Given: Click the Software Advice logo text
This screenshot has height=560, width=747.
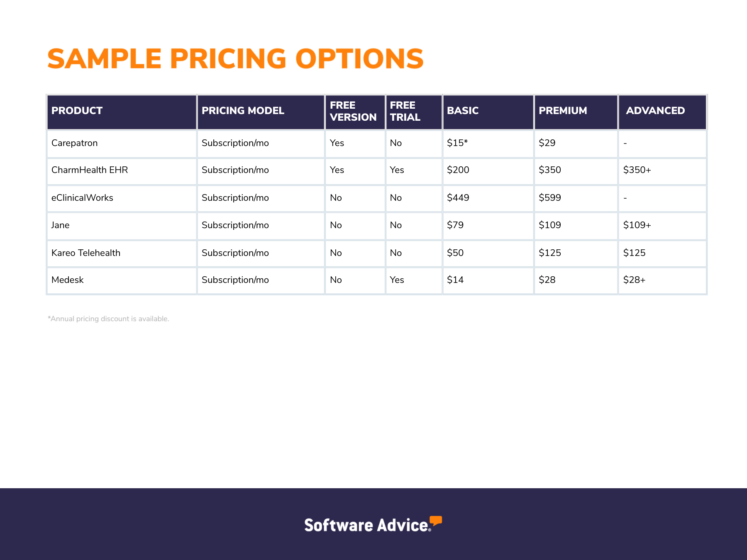Looking at the screenshot, I should tap(366, 525).
